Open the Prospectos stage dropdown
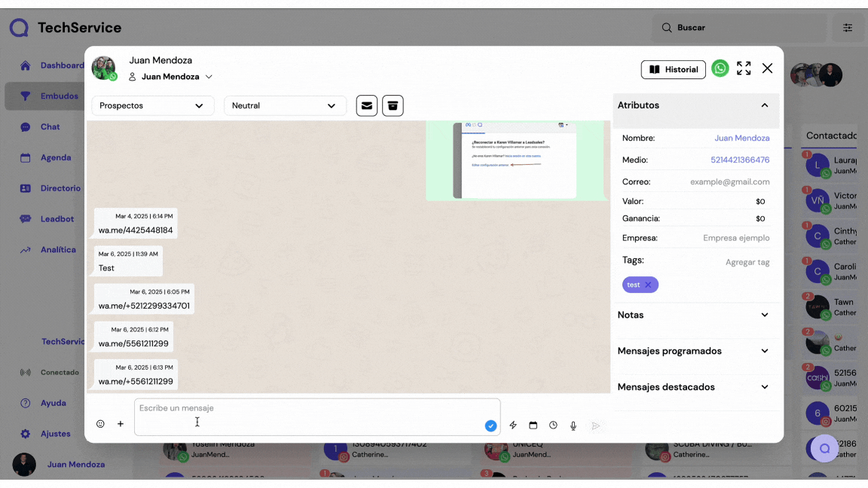 click(152, 105)
